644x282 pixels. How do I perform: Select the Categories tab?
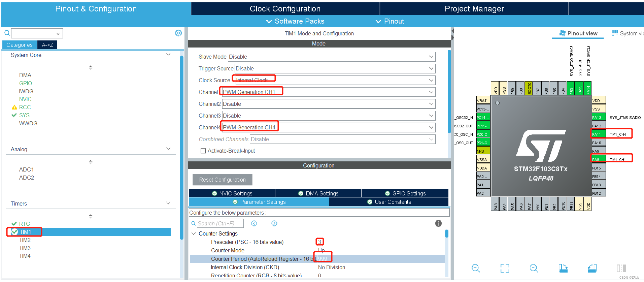point(20,45)
